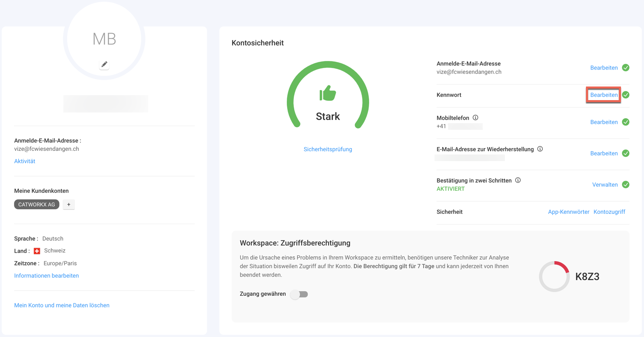Viewport: 644px width, 337px height.
Task: Click the K8Z3 circular countdown indicator
Action: (554, 276)
